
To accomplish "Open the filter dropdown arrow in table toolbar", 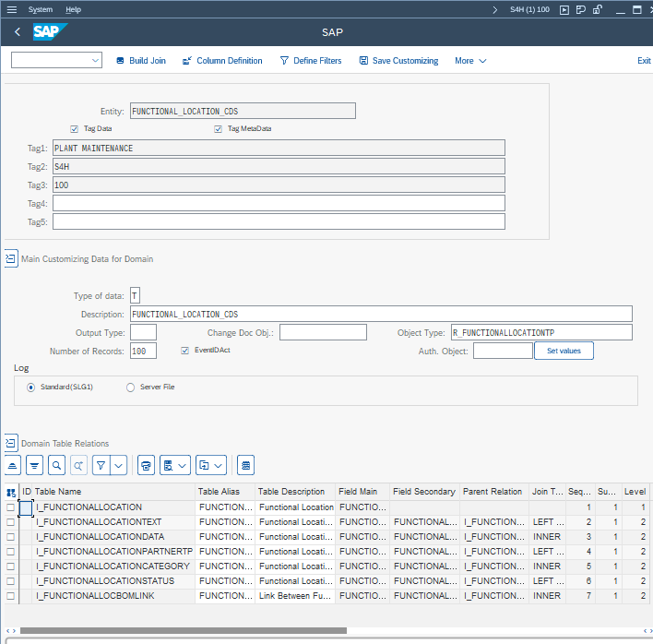I will tap(118, 465).
